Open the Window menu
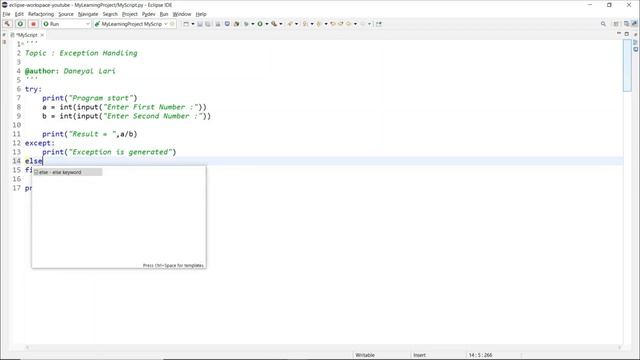Viewport: 640px width, 360px height. (182, 14)
